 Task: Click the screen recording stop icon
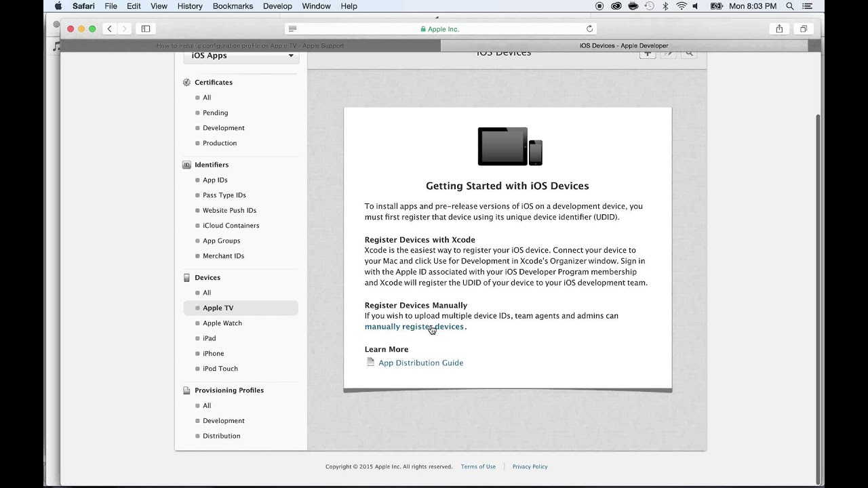tap(599, 6)
